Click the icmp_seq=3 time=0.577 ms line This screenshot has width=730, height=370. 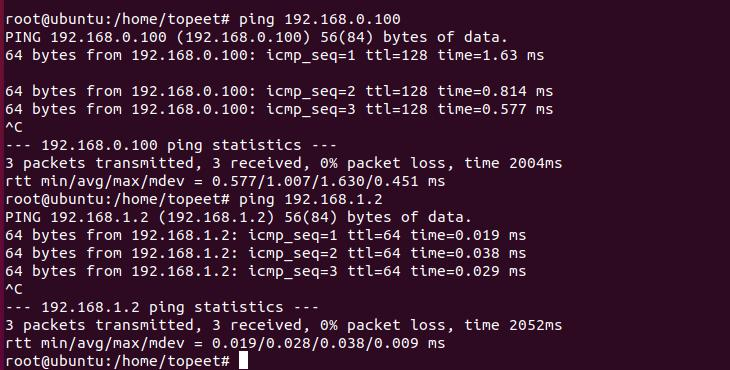pos(279,109)
